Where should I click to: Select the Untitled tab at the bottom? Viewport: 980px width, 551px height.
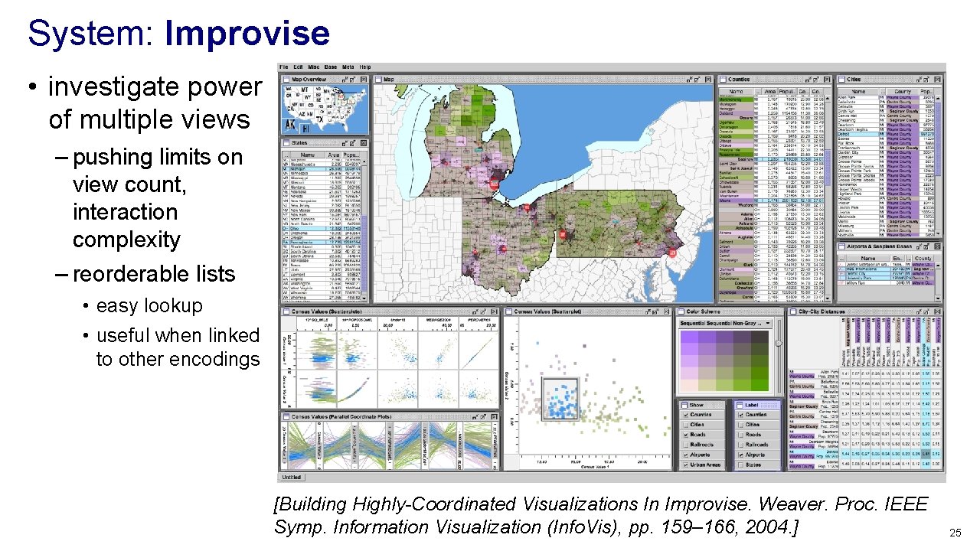click(292, 477)
